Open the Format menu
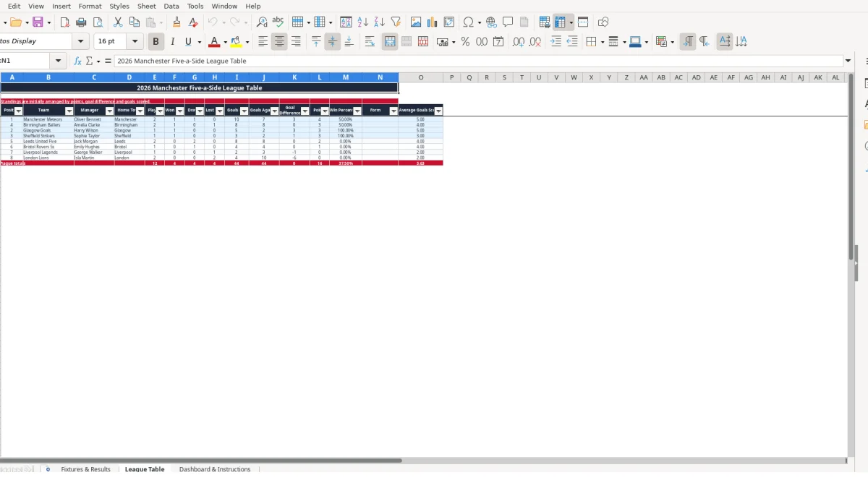This screenshot has height=488, width=868. point(90,6)
